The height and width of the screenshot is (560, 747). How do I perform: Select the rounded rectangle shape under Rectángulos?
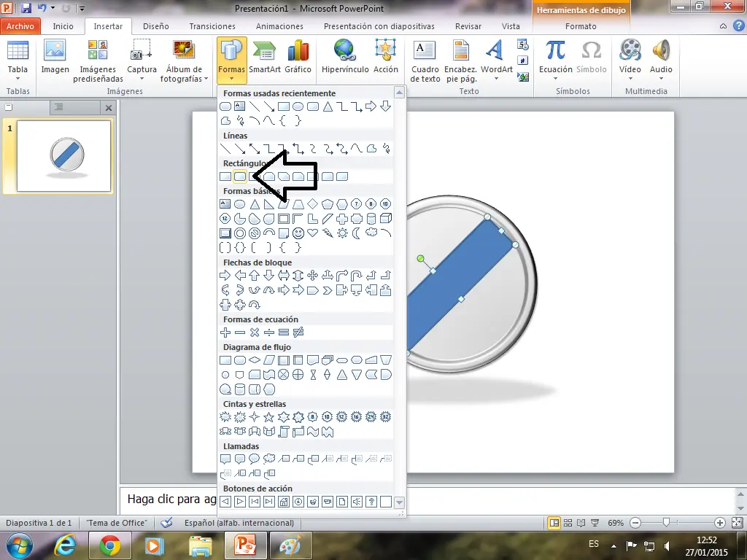pos(239,176)
